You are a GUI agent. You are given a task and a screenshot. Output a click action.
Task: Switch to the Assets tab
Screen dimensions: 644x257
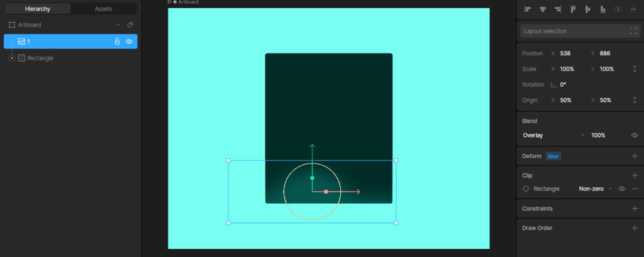tap(104, 9)
